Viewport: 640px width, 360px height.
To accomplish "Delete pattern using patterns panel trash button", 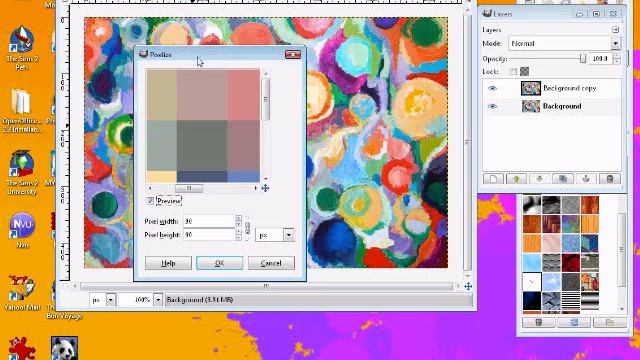I will coord(539,322).
